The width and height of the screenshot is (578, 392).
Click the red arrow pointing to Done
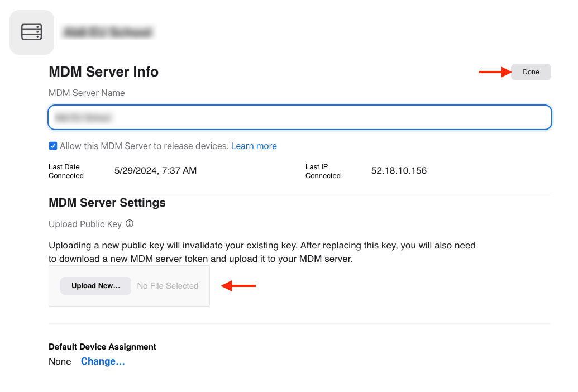coord(495,71)
